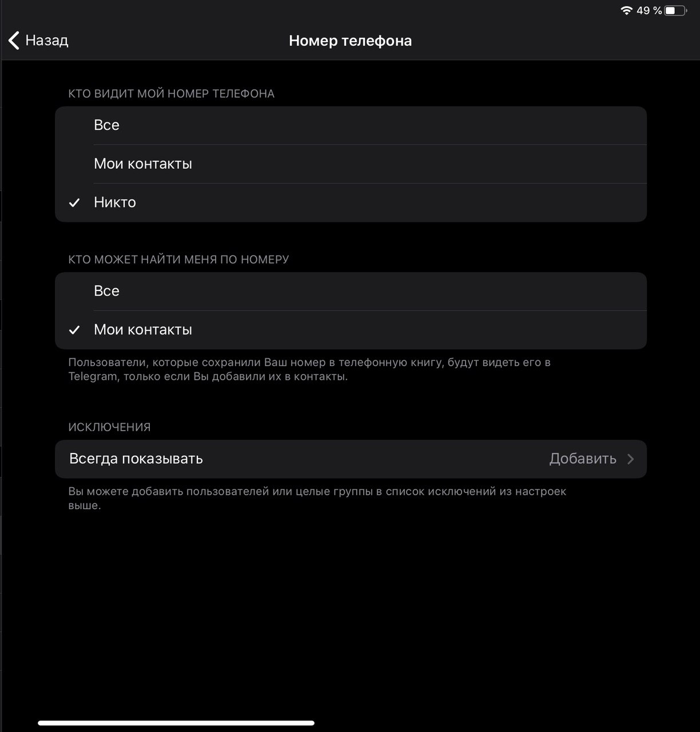Click the note starting with Вы можете добавить
The width and height of the screenshot is (700, 732).
(317, 498)
